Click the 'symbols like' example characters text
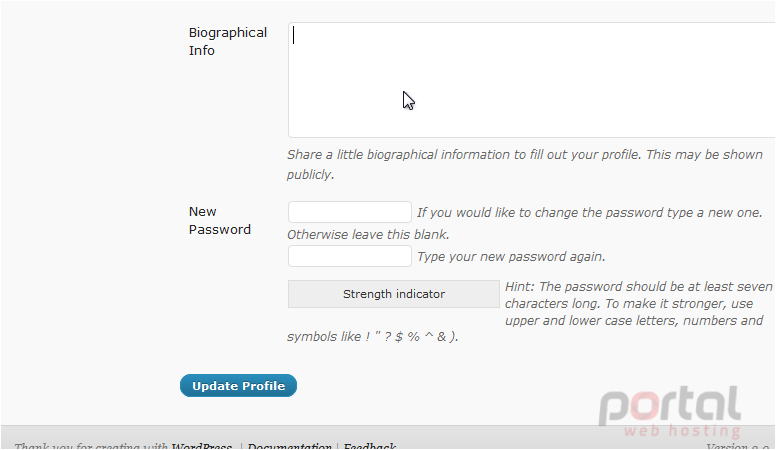The image size is (776, 450). click(x=373, y=337)
